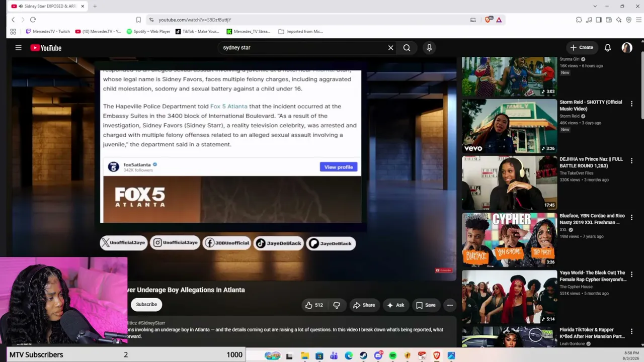
Task: Open options for Florida TikToker & Rapper video
Action: pos(631,331)
